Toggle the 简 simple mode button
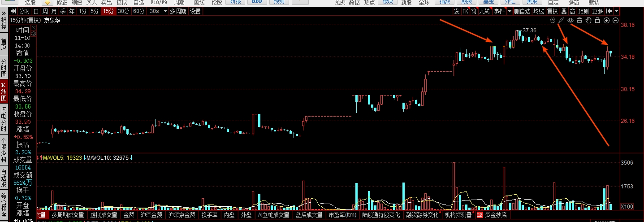 (474, 11)
